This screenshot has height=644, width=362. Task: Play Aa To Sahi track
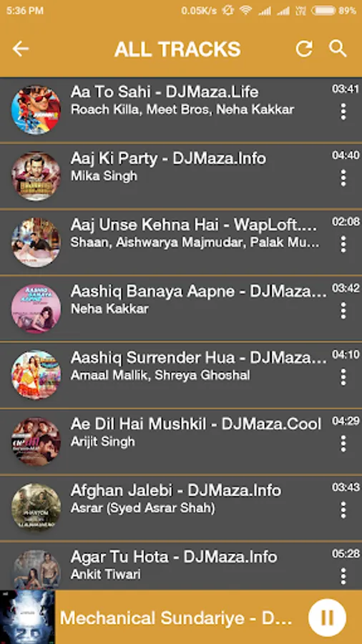pos(181,110)
